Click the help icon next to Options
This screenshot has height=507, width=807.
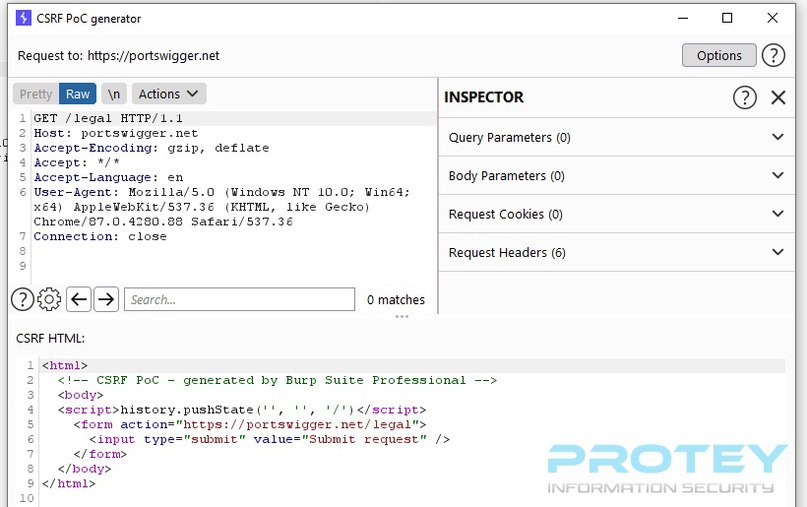(773, 56)
